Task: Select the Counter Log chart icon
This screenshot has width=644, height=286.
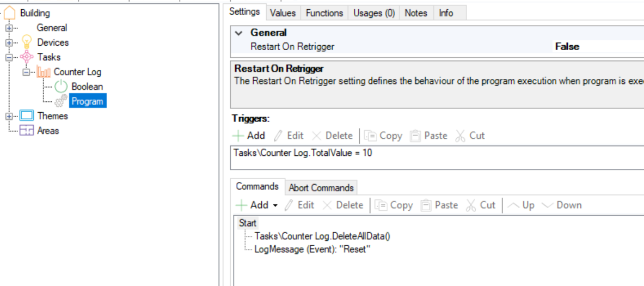Action: [43, 72]
